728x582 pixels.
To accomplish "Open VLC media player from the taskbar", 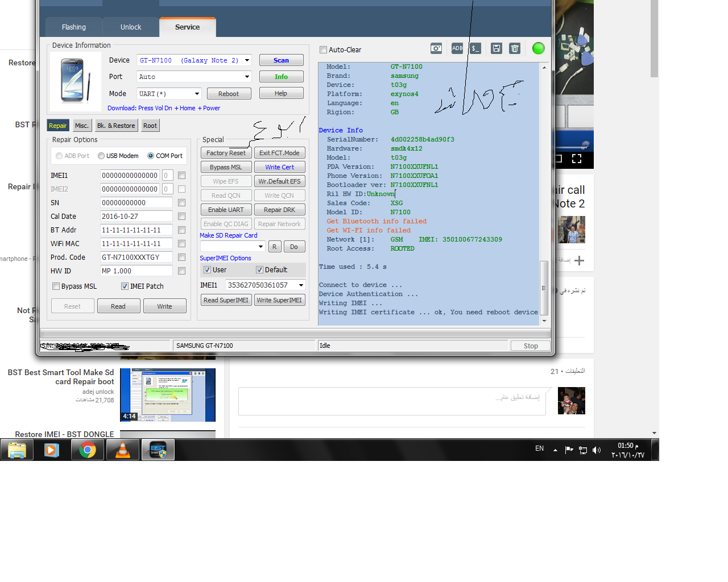I will click(x=122, y=450).
